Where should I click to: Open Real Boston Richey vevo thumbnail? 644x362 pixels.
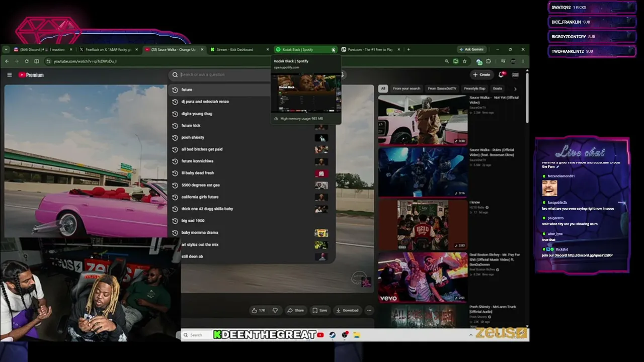pyautogui.click(x=423, y=277)
